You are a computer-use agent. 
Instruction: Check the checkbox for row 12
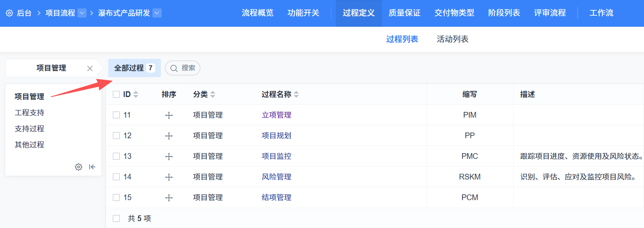116,136
